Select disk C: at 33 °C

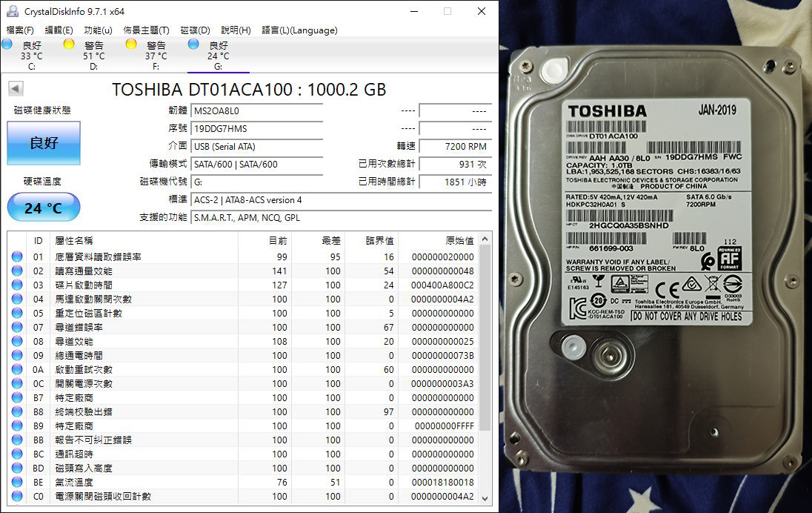(x=32, y=56)
